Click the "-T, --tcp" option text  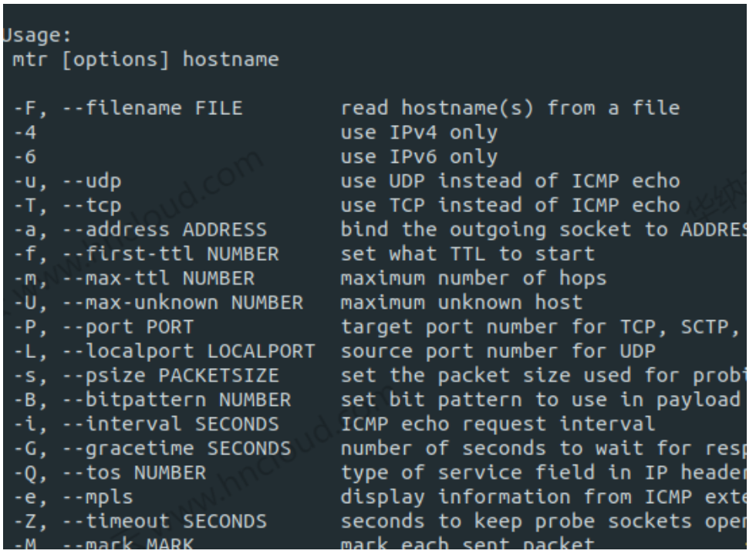(x=68, y=206)
